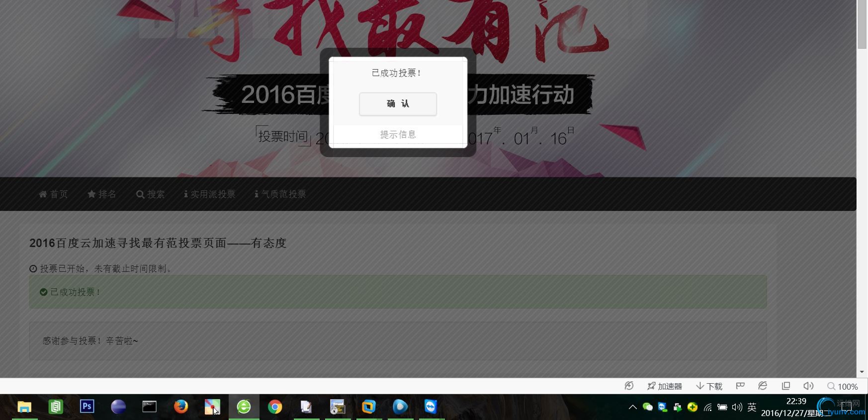Click the IE compatibility mode icon
Image resolution: width=868 pixels, height=420 pixels.
click(x=763, y=386)
